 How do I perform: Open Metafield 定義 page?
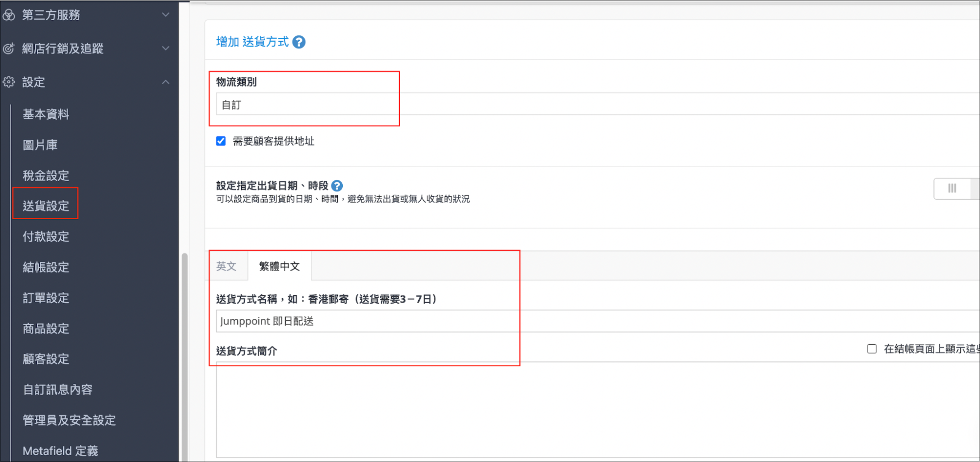pos(60,451)
